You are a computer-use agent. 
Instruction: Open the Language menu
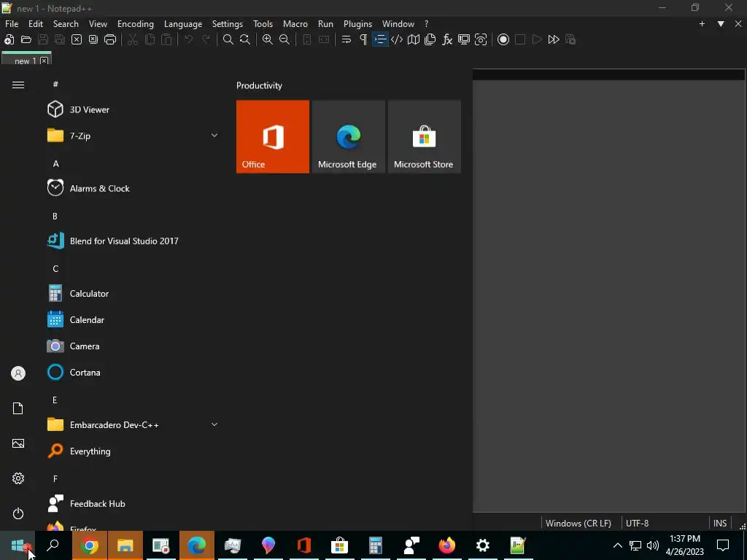click(183, 24)
